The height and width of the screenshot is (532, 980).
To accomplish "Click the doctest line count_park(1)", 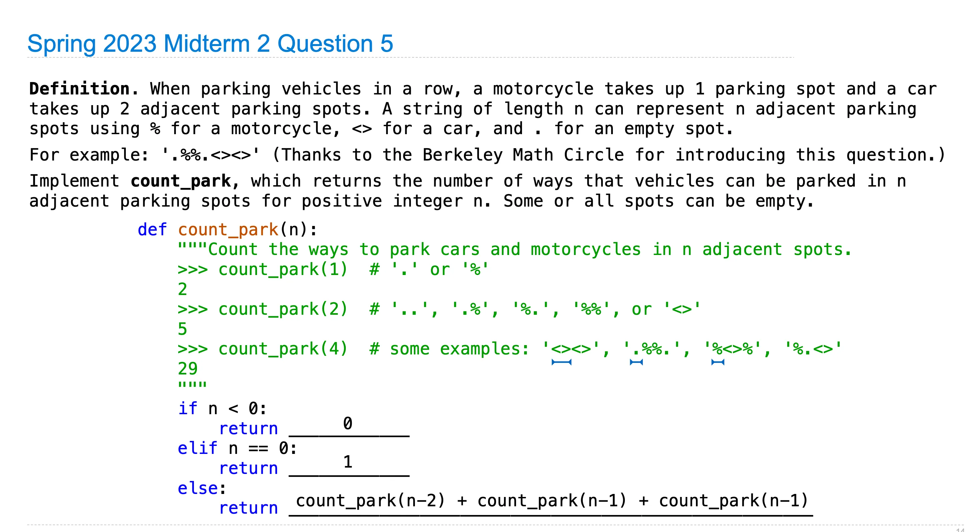I will (282, 269).
